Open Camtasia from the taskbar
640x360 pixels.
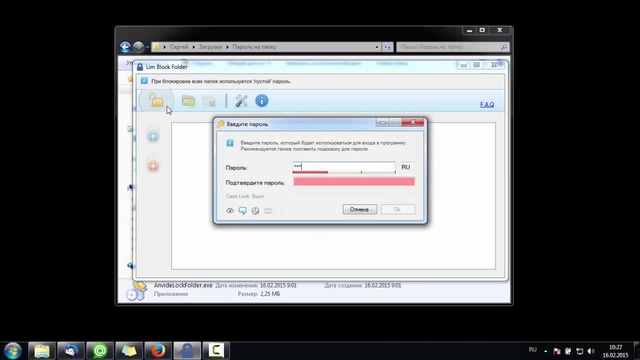coord(216,351)
